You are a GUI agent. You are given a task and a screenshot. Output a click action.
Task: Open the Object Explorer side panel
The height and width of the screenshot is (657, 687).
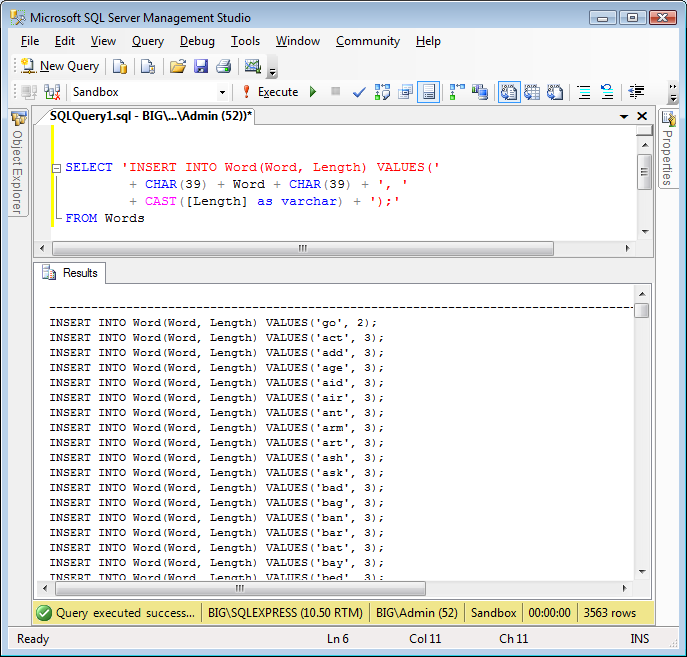click(x=18, y=162)
